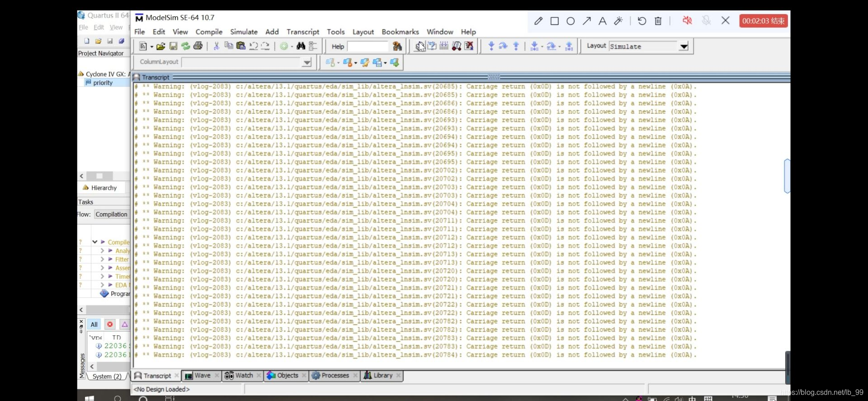Open the Hierarchy tab in Quartus
Viewport: 868px width, 401px height.
pyautogui.click(x=100, y=188)
